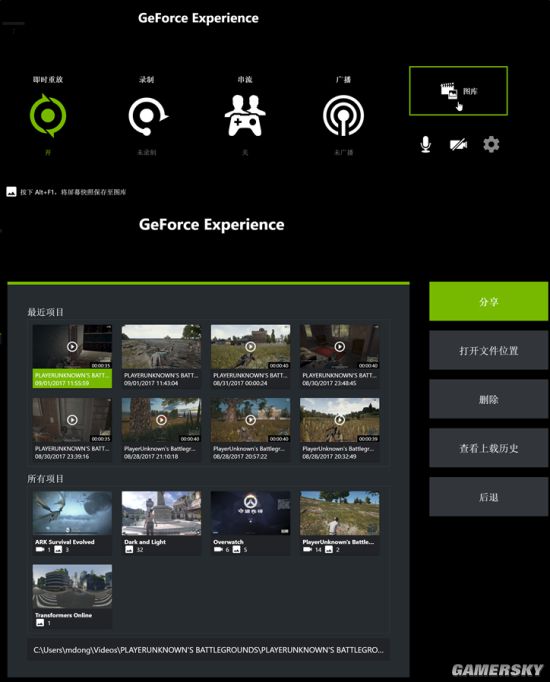Click the Back (后退) button
The image size is (550, 682).
488,497
